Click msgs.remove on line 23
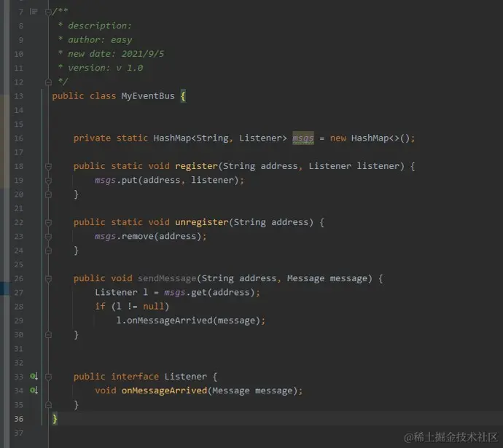This screenshot has height=448, width=503. (x=124, y=236)
